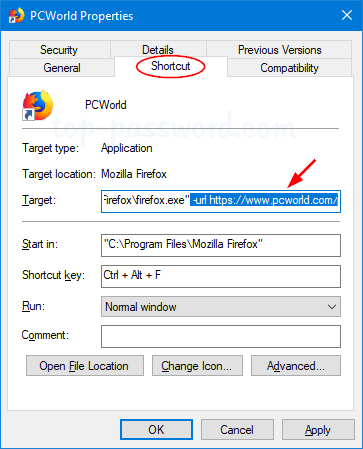Close the PCWorld Properties dialog
Image resolution: width=363 pixels, height=449 pixels.
pos(347,15)
